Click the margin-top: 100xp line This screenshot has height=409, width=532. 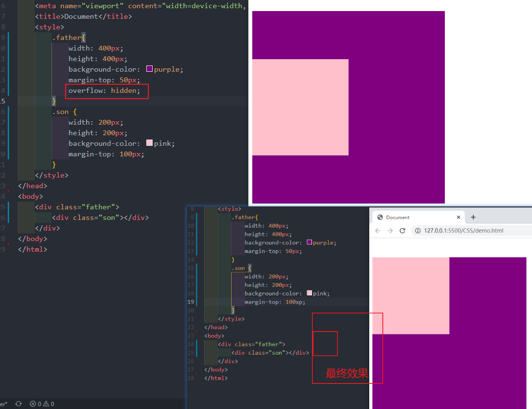click(x=274, y=302)
